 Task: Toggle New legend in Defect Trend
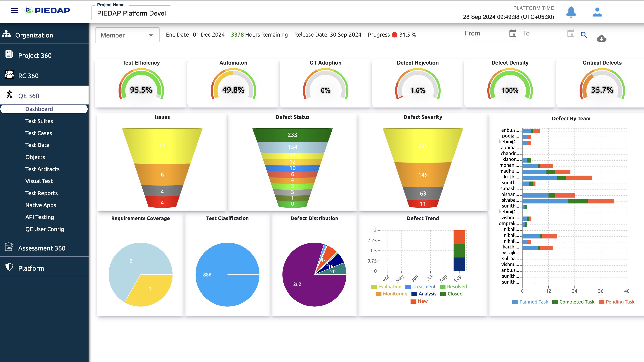(419, 301)
